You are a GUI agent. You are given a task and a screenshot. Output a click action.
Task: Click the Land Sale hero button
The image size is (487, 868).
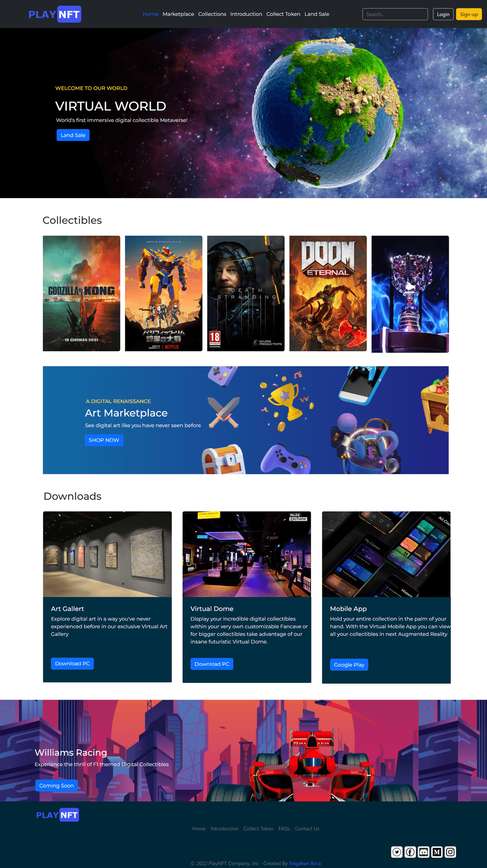pyautogui.click(x=73, y=135)
